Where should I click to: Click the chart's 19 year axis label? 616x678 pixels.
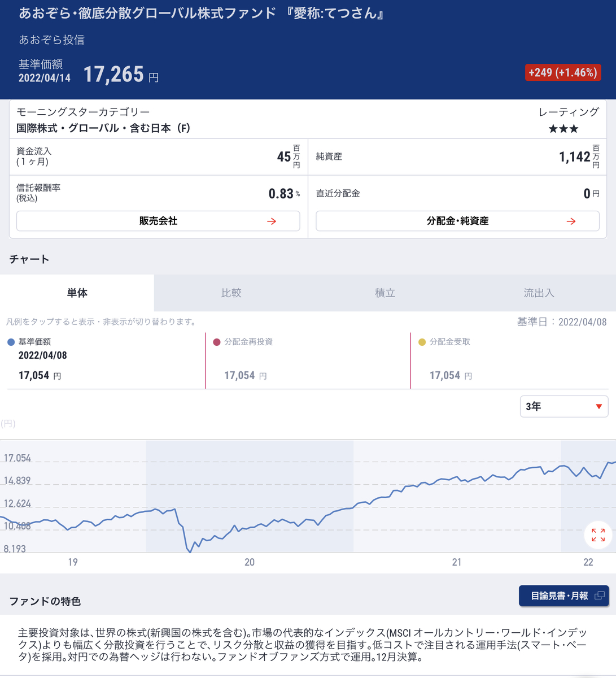(72, 562)
